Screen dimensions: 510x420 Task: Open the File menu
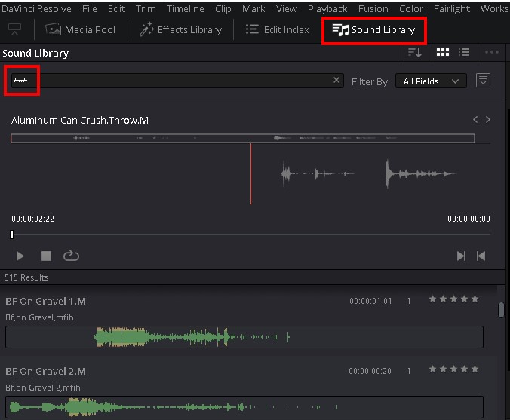(90, 9)
